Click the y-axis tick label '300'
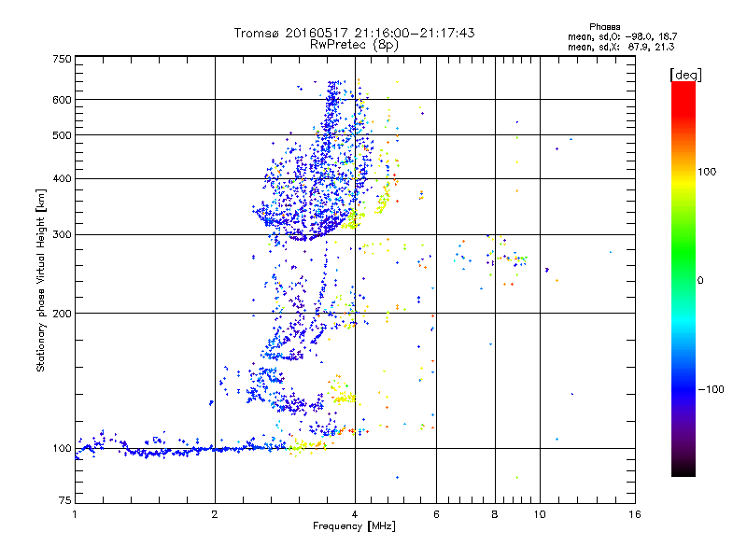 62,235
